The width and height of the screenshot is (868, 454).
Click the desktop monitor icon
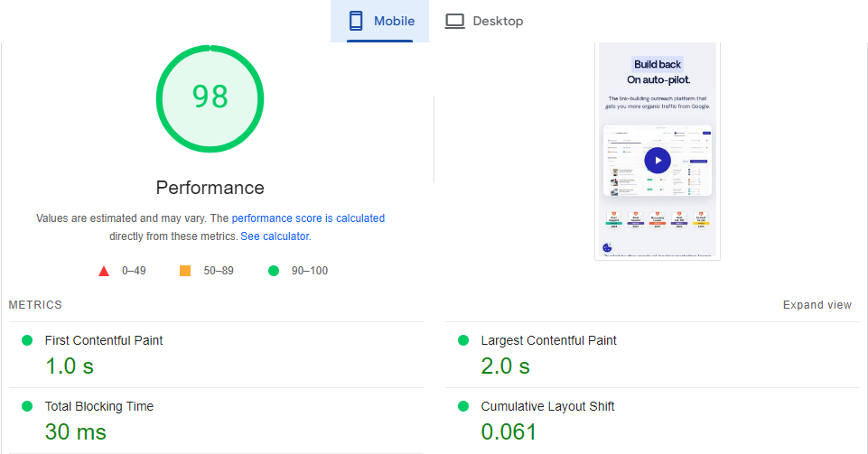point(454,21)
